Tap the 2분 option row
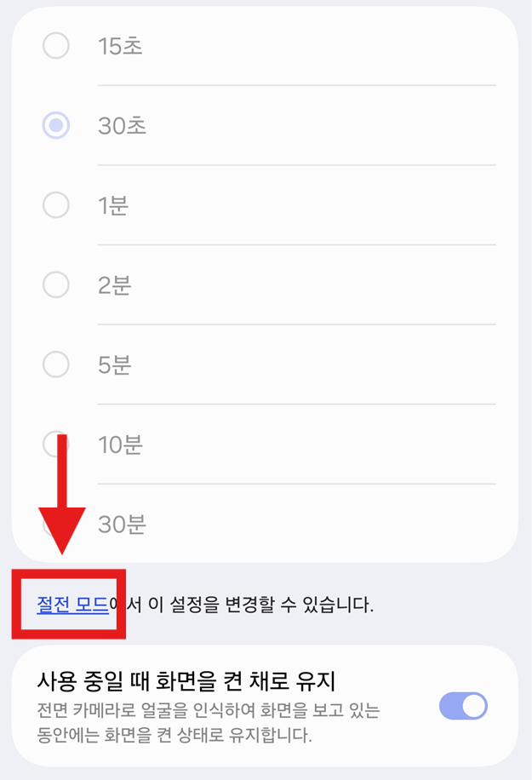Viewport: 532px width, 780px height. coord(116,284)
